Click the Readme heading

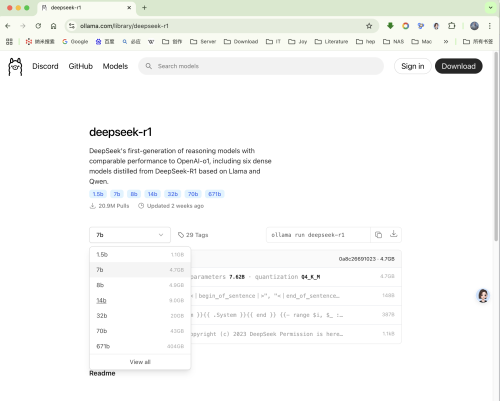[102, 373]
